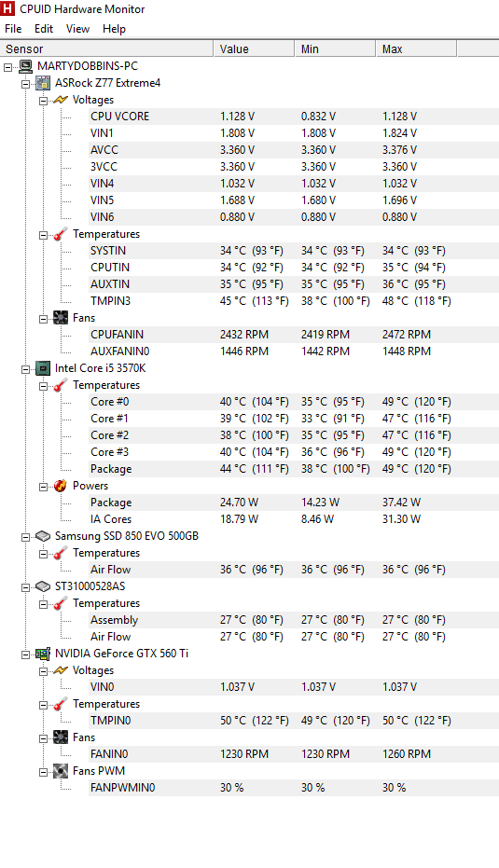Open the Help menu
The image size is (499, 868).
pyautogui.click(x=114, y=29)
